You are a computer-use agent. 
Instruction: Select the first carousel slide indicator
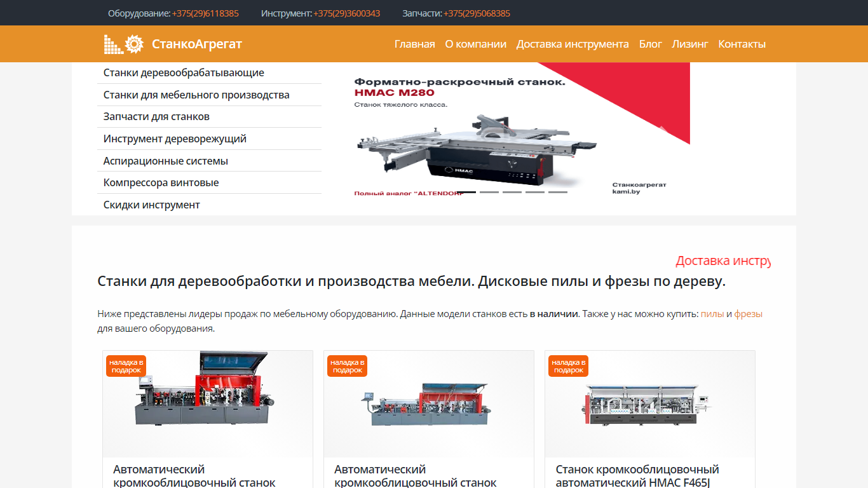tap(466, 192)
